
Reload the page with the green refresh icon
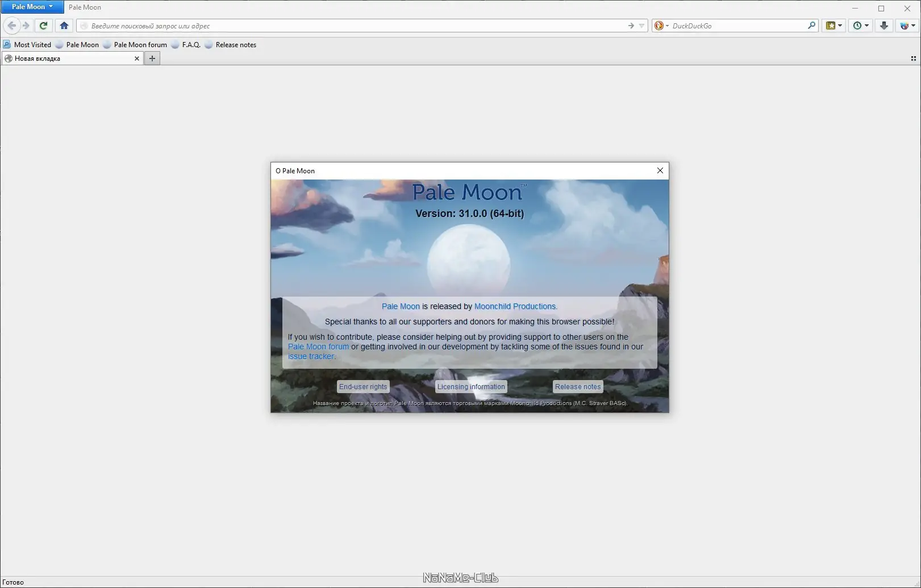44,26
